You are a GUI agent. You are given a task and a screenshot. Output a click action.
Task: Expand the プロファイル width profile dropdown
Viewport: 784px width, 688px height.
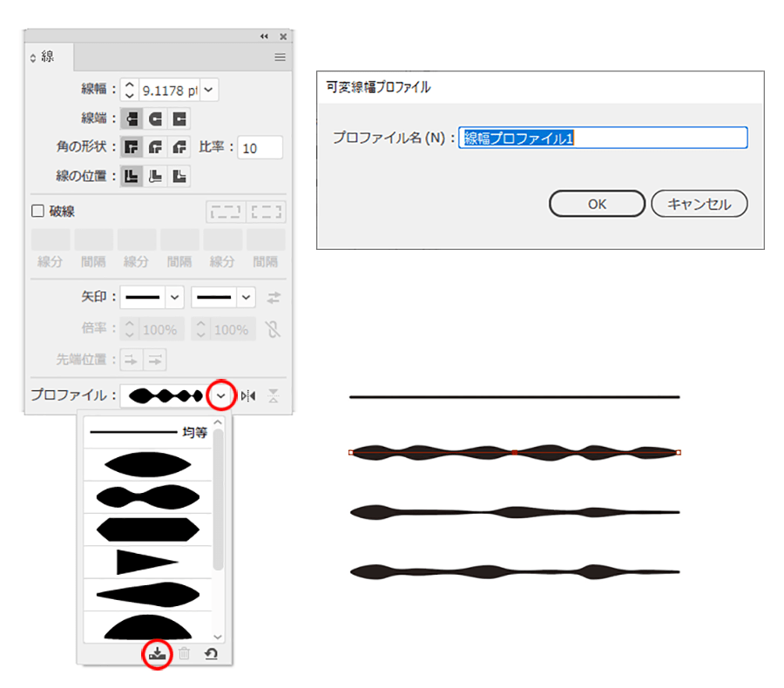click(220, 395)
